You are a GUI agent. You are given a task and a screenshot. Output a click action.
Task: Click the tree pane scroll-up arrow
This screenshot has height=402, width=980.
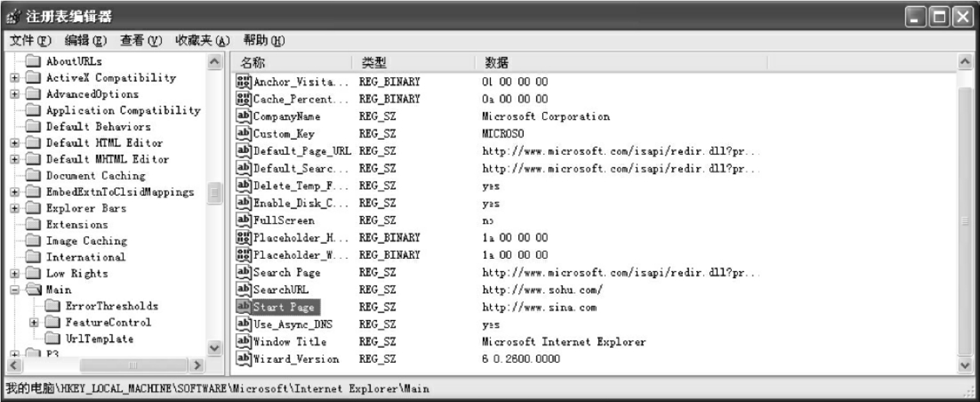214,63
